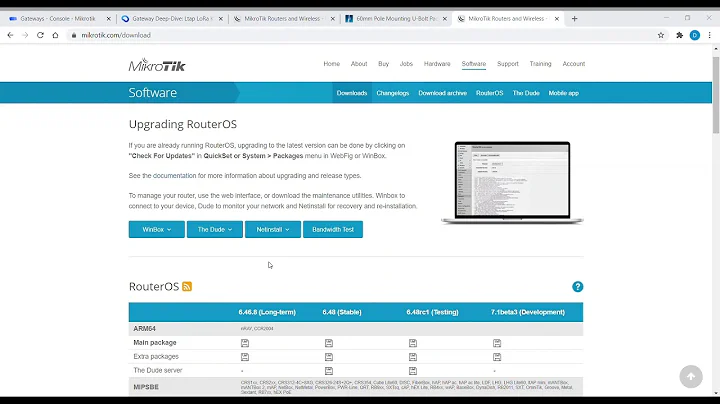Open the About navigation item
720x404 pixels.
point(359,64)
